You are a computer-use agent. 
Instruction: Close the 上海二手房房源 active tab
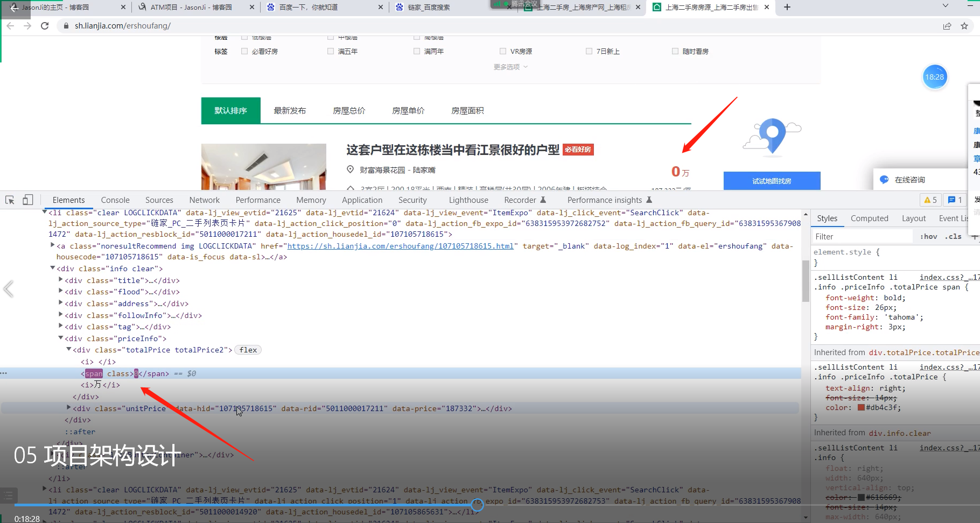point(767,8)
